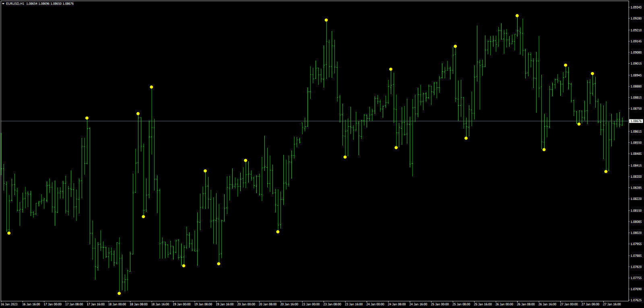Viewport: 644px width, 308px height.
Task: Click the highest yellow marker on 26 Jan
Action: coord(517,16)
